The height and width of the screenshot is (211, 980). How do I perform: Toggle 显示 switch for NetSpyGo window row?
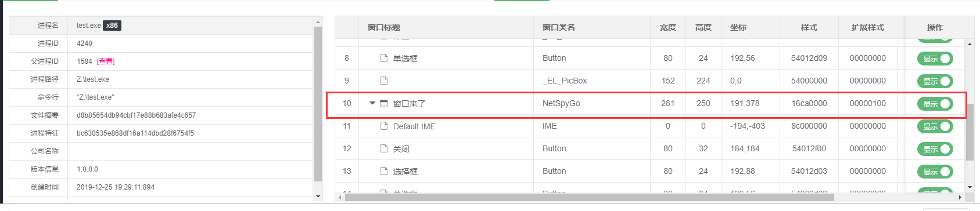coord(935,104)
